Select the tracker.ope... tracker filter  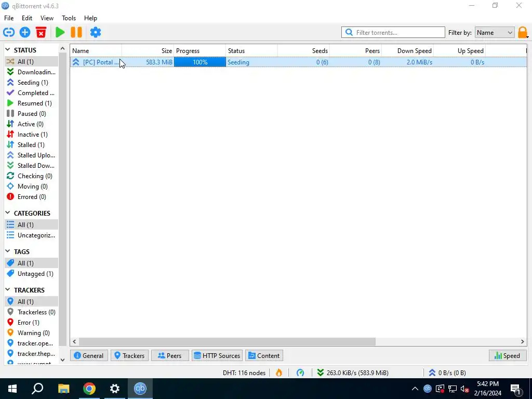[31, 343]
